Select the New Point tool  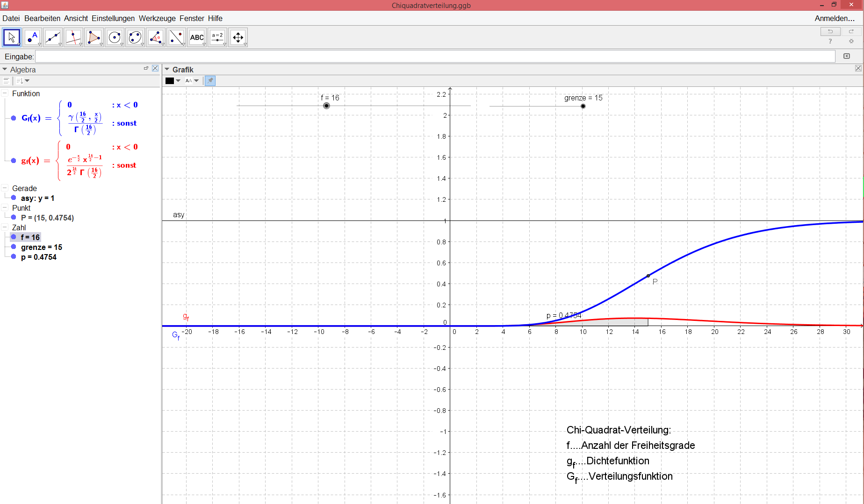pos(32,37)
